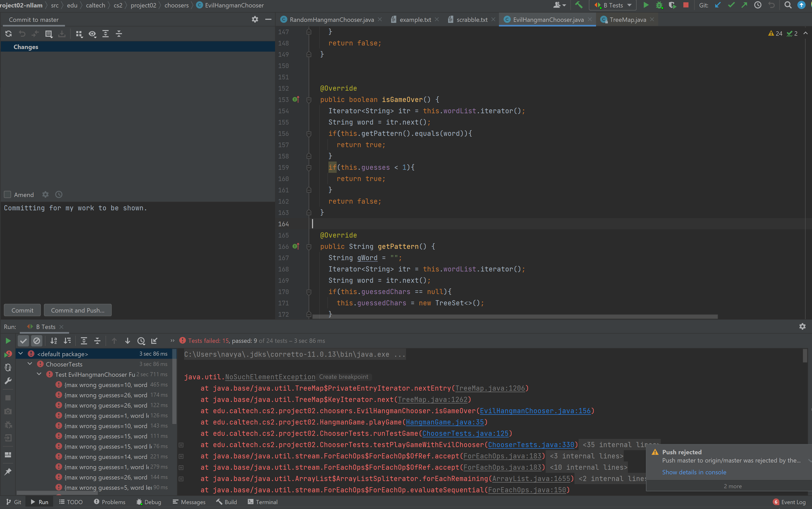The height and width of the screenshot is (509, 812).
Task: Click the Commit and Push button
Action: tap(78, 310)
